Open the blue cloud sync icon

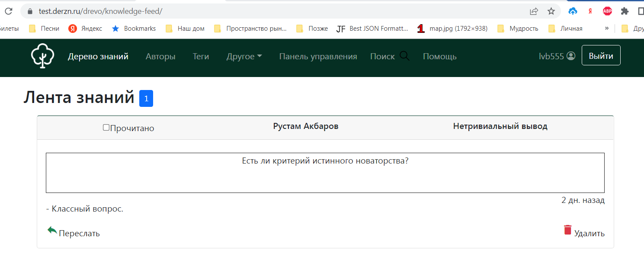573,11
